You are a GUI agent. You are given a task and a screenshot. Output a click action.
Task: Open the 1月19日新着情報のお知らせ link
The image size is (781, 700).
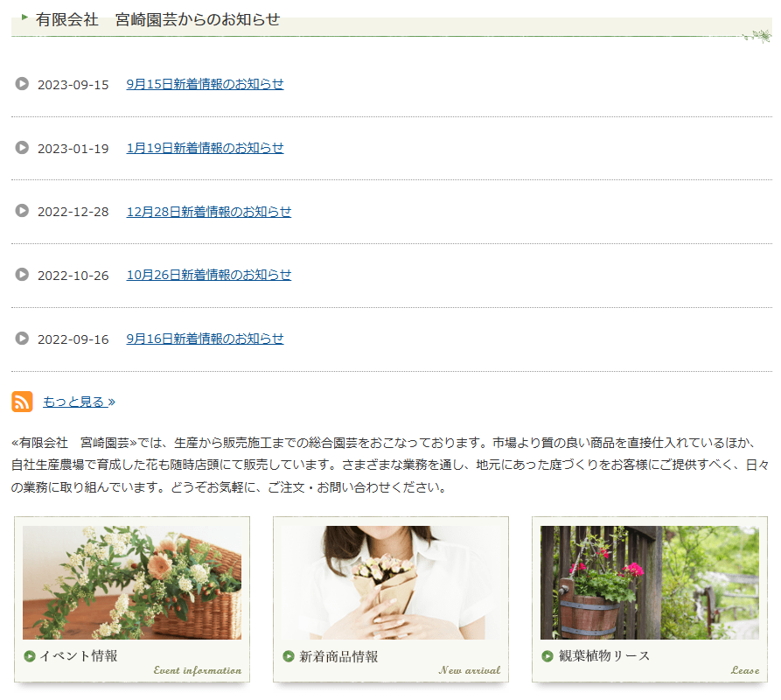click(x=206, y=148)
